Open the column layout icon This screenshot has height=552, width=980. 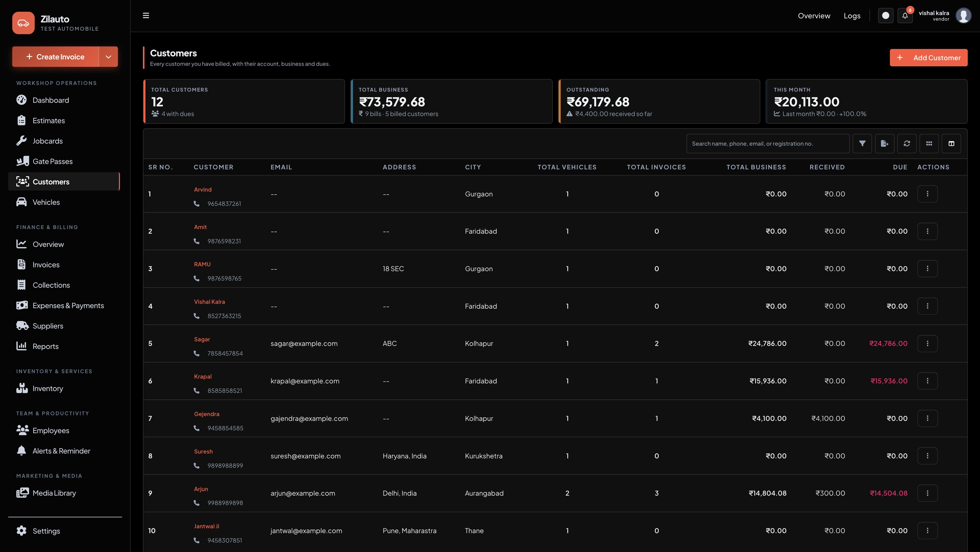(951, 144)
